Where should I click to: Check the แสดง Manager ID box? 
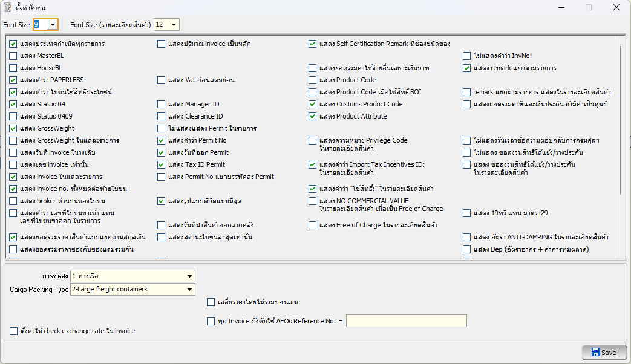(x=162, y=104)
